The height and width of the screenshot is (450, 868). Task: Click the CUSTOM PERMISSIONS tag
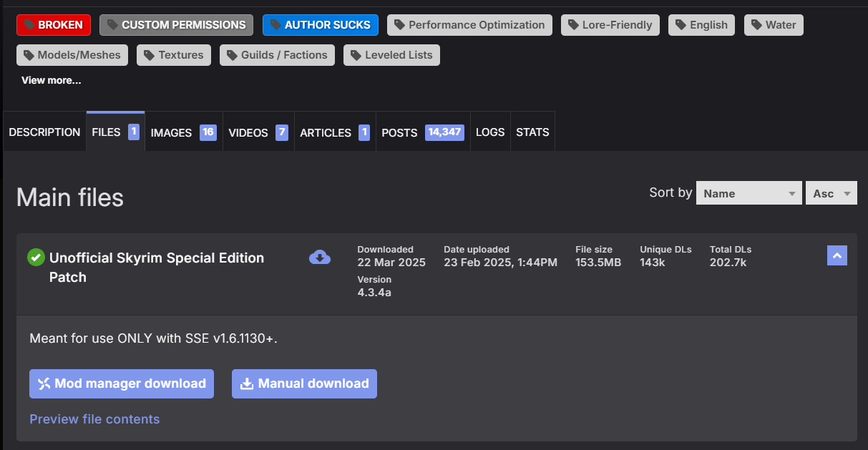point(177,25)
